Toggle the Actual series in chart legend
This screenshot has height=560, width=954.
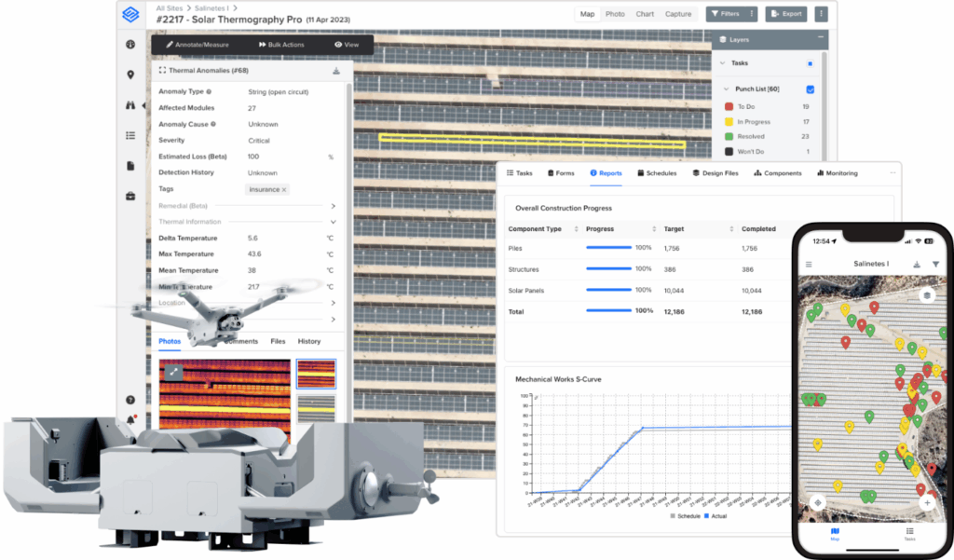715,516
